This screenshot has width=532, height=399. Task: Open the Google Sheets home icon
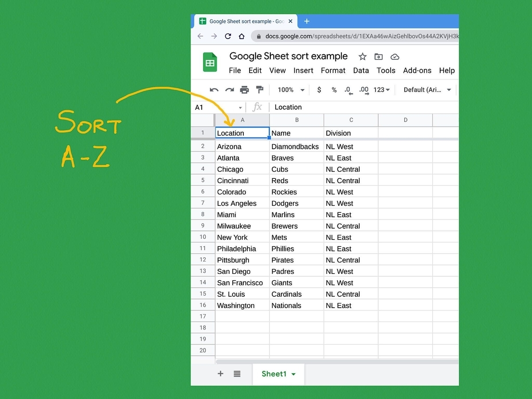tap(210, 62)
